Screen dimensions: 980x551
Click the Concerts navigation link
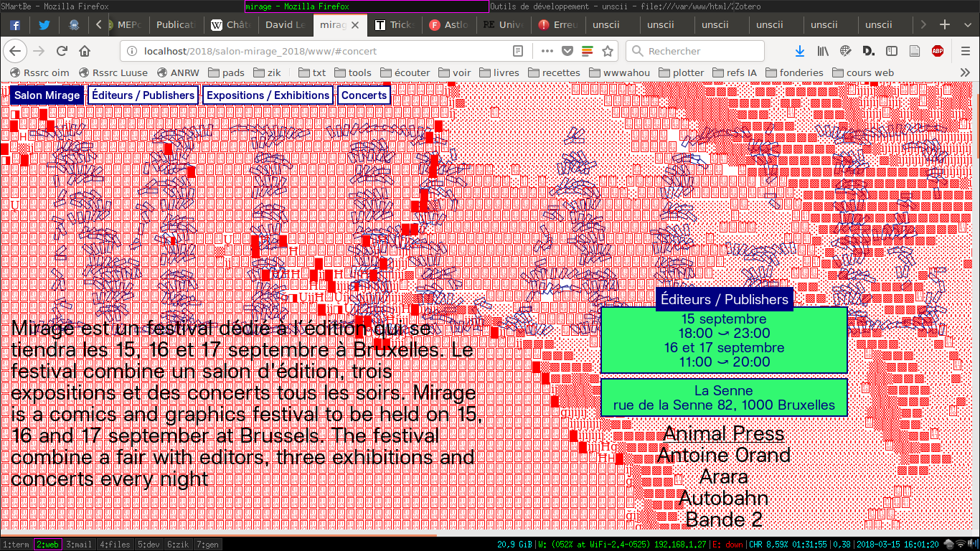point(364,95)
